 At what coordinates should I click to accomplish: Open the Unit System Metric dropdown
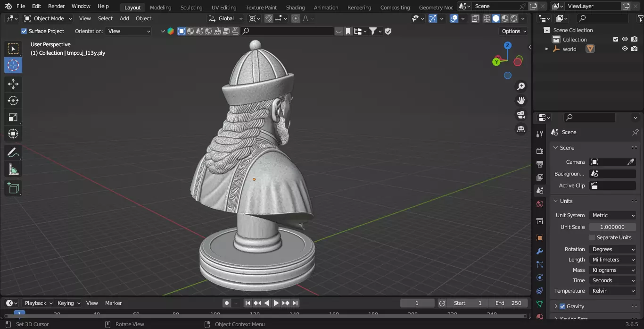613,215
